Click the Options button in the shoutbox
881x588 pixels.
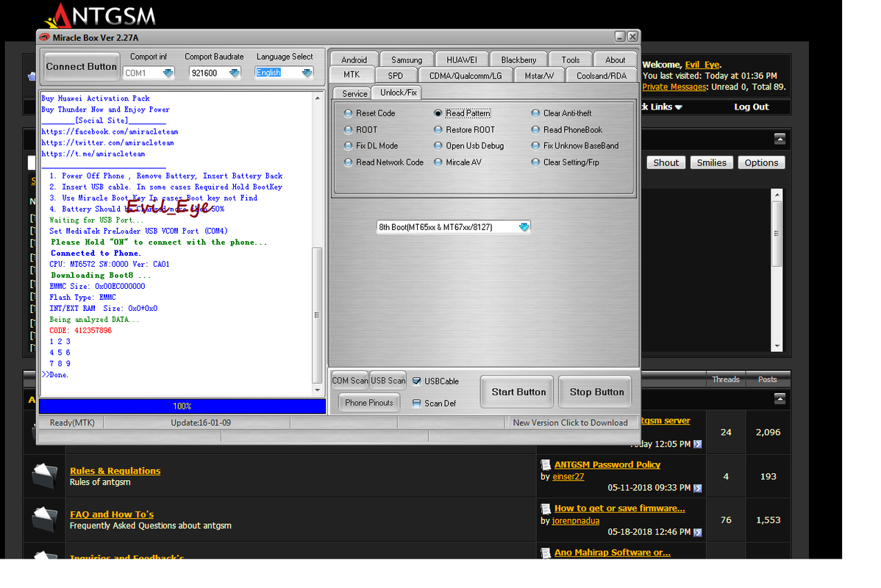tap(761, 163)
